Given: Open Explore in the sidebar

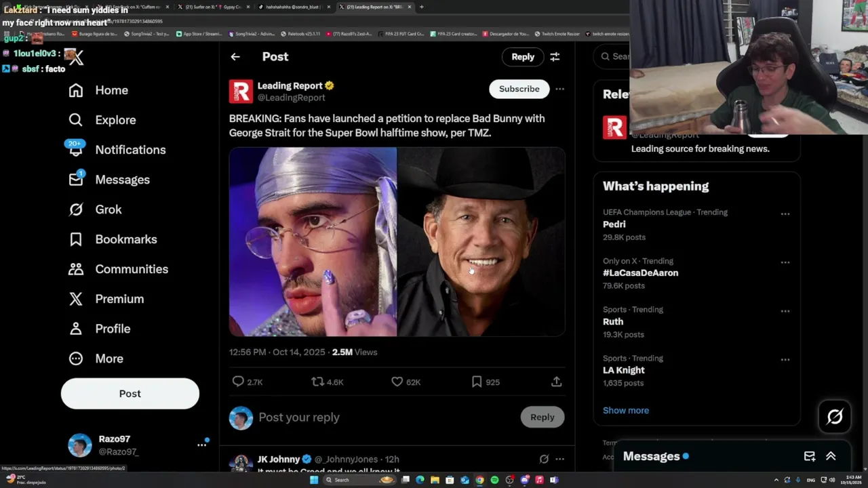Looking at the screenshot, I should (102, 120).
